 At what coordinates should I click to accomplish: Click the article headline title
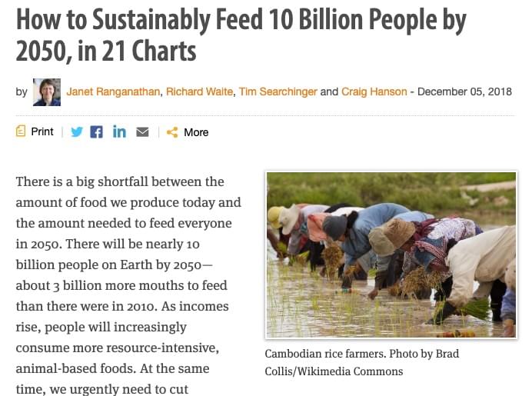[241, 35]
